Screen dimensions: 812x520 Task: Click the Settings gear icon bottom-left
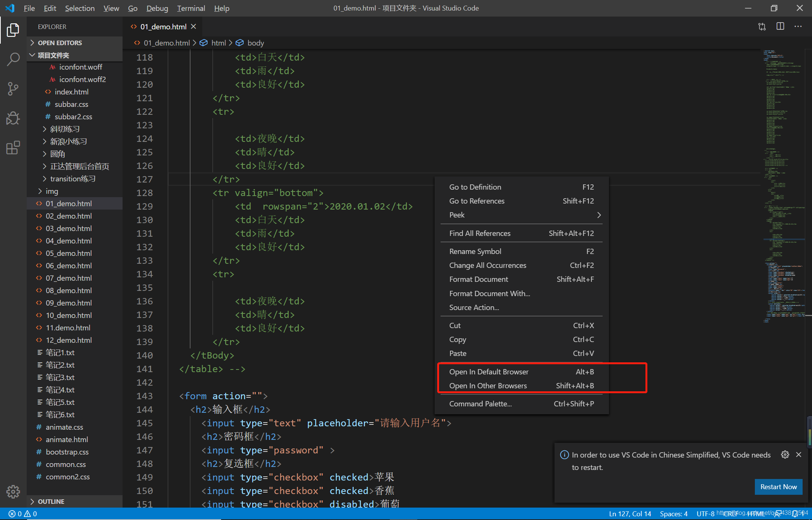click(13, 492)
